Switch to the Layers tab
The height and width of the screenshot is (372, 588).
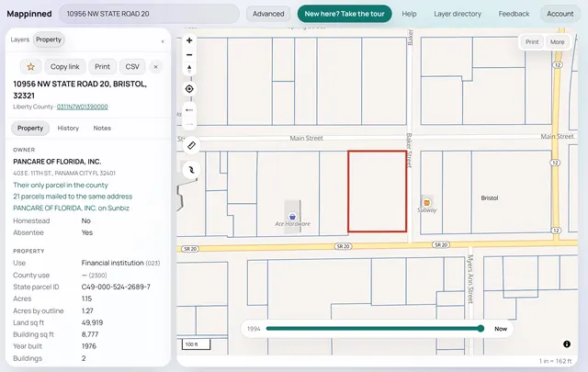point(20,39)
